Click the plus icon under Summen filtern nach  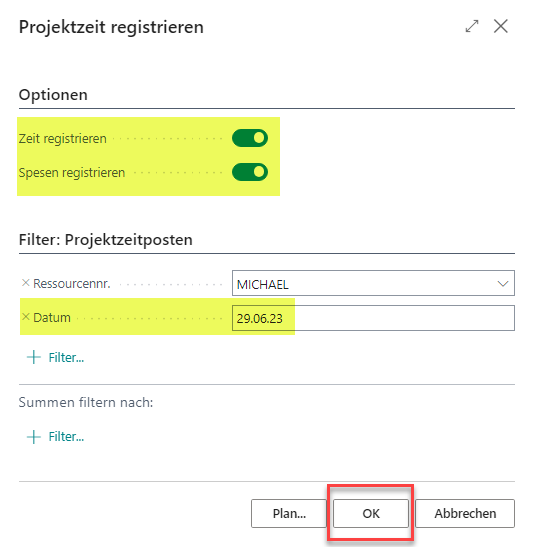[33, 437]
